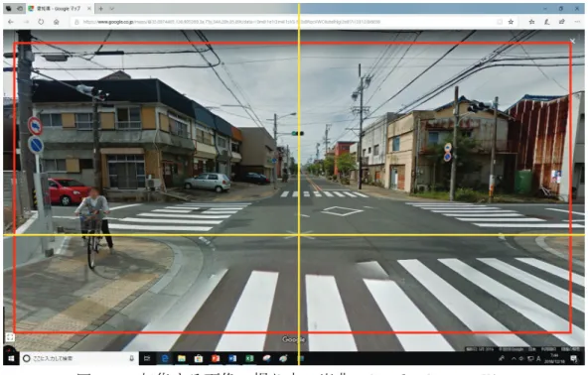
Task: Close the Google マップ browser tab
Action: tap(89, 8)
